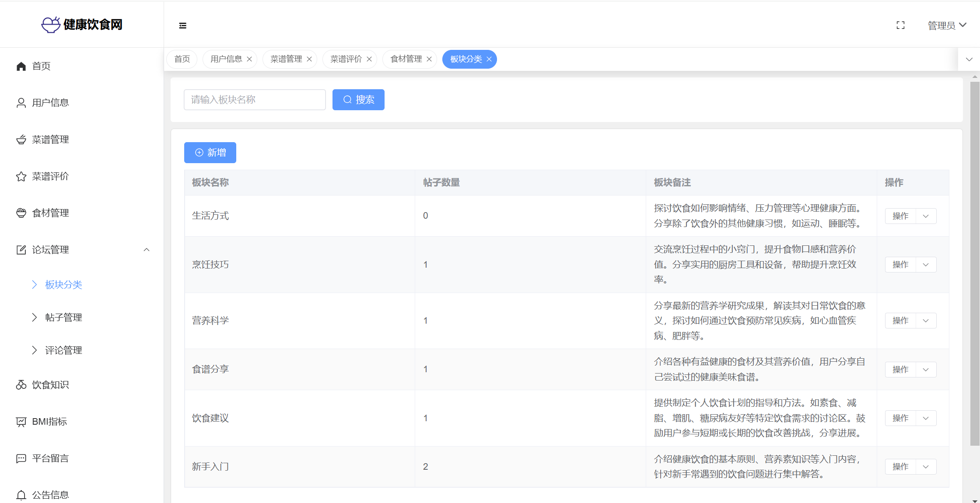Viewport: 980px width, 503px height.
Task: Expand the tabs overflow chevron dropdown
Action: [x=969, y=59]
